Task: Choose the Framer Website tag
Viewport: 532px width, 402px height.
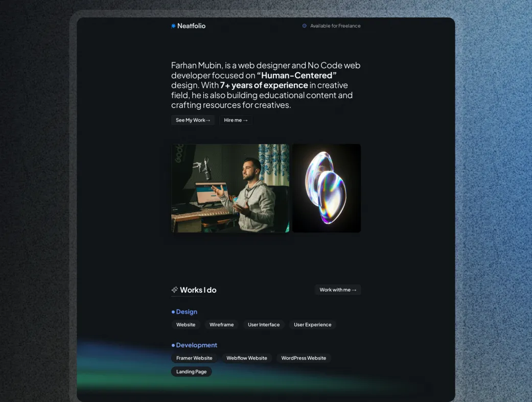Action: pos(194,358)
